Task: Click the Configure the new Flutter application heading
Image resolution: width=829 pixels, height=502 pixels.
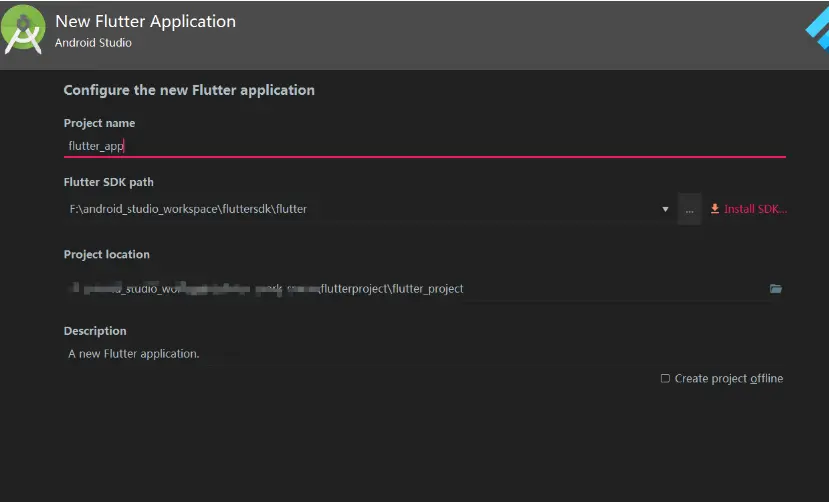Action: pos(189,90)
